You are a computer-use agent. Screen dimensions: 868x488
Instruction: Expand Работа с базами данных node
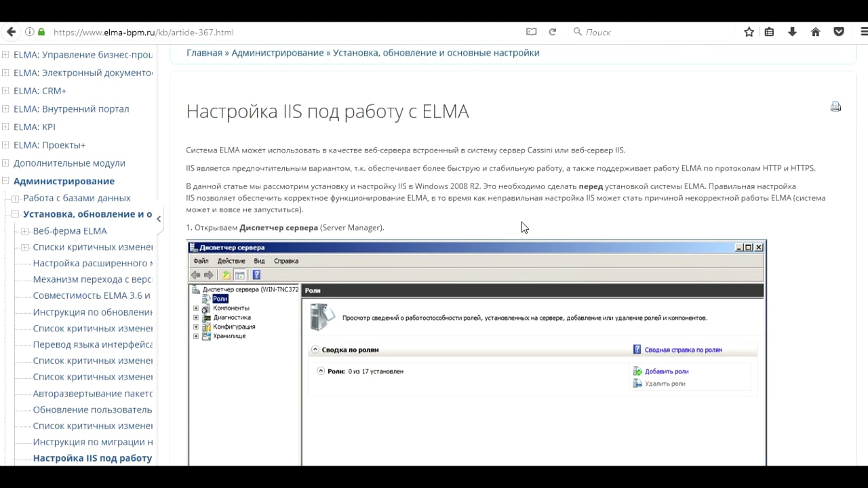(15, 199)
